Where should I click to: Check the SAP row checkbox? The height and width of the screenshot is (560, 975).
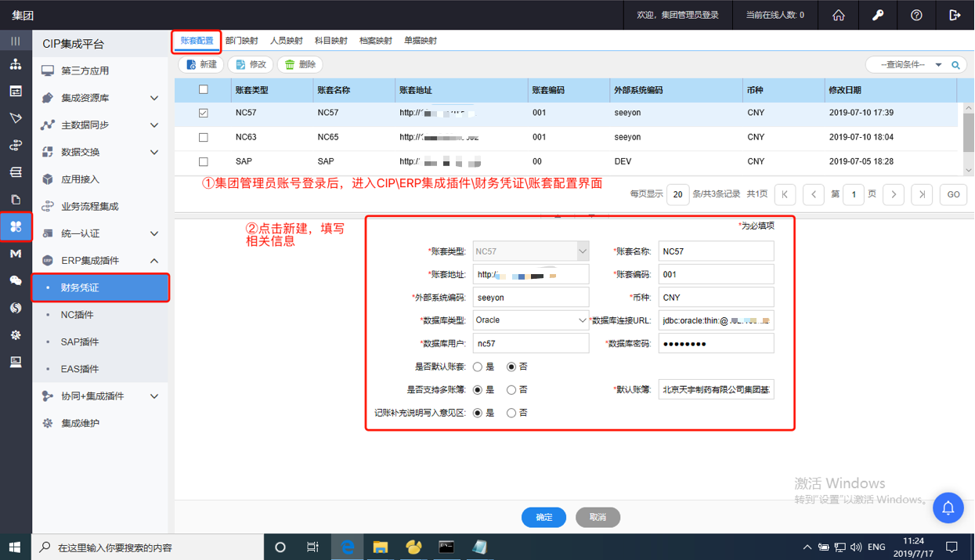(x=204, y=162)
